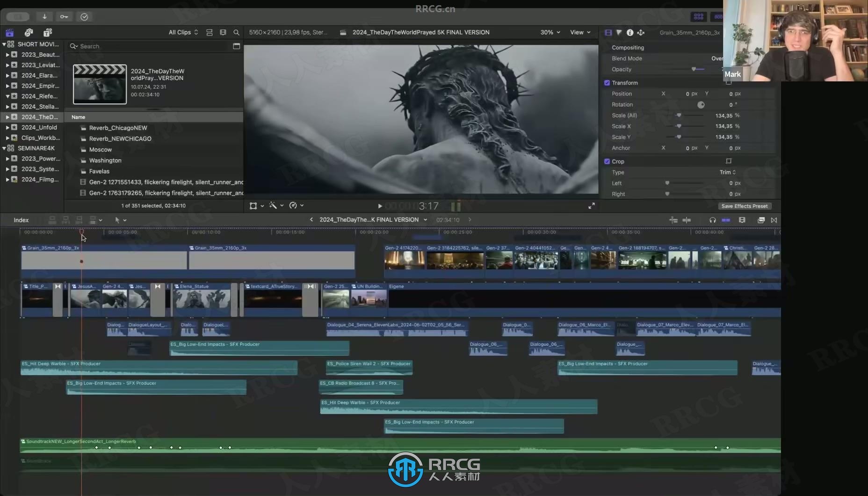
Task: Open the retime speedometer icon
Action: point(293,205)
